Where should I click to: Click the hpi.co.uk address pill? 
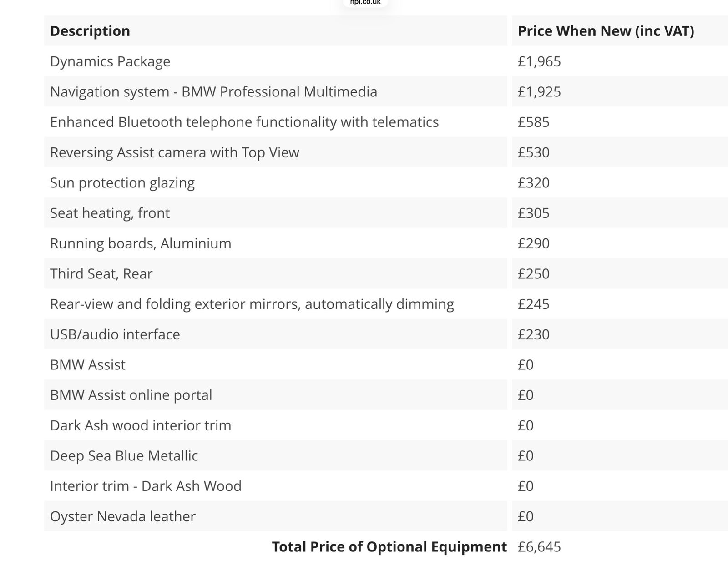365,2
